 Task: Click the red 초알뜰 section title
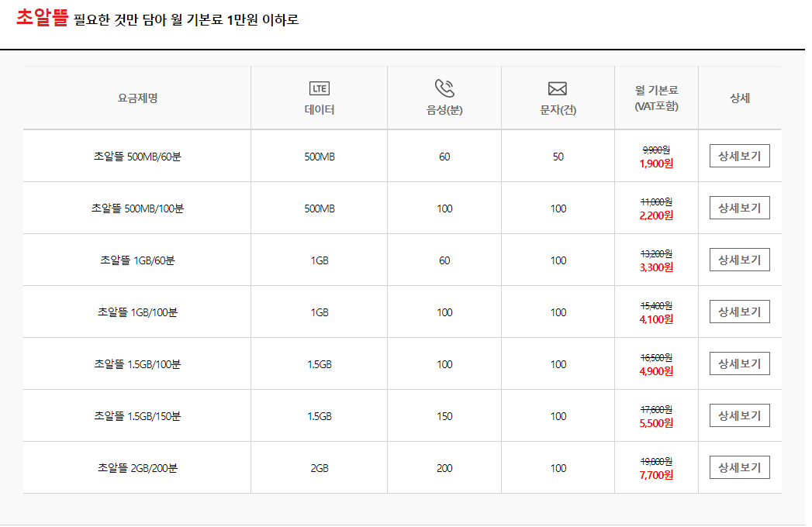coord(42,17)
